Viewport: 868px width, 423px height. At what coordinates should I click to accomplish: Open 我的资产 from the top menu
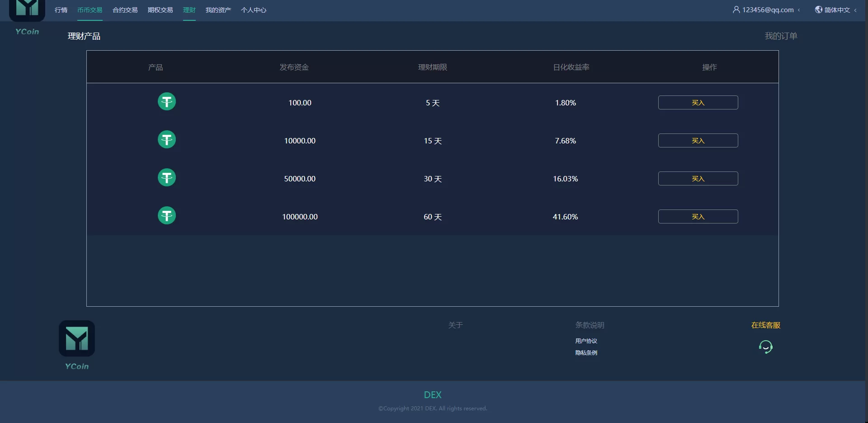pos(218,10)
